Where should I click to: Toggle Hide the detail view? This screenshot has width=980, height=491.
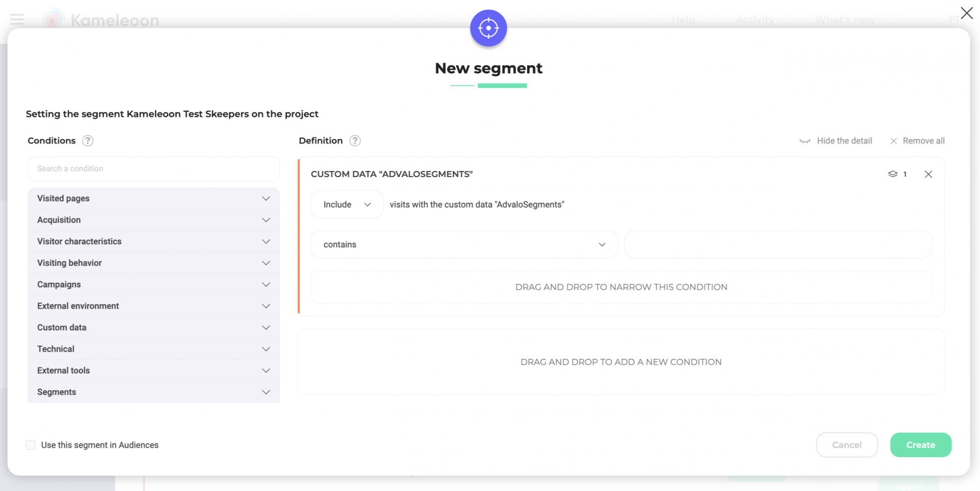[x=836, y=141]
